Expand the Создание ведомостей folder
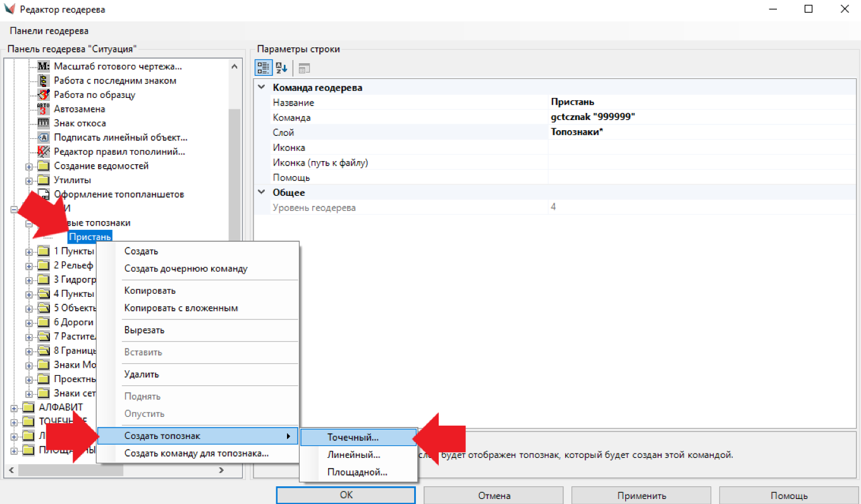The image size is (861, 504). 29,167
